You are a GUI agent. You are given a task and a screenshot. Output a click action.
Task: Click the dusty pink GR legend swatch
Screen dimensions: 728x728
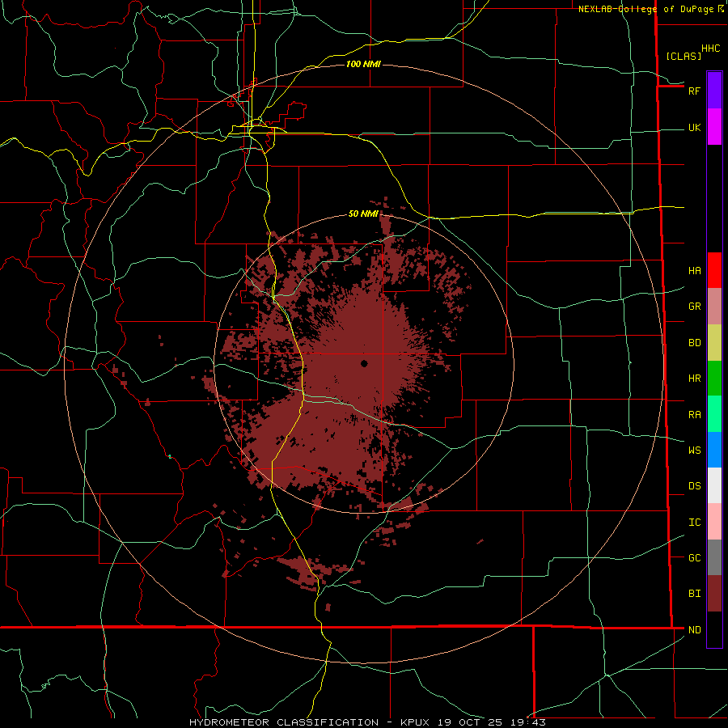click(714, 307)
